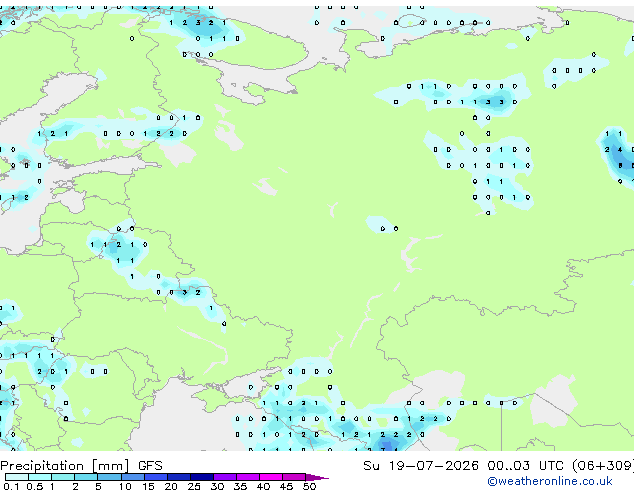Select the 'Precipitation [mm] GFS' title text
Viewport: 634px width, 490px height.
pyautogui.click(x=81, y=466)
